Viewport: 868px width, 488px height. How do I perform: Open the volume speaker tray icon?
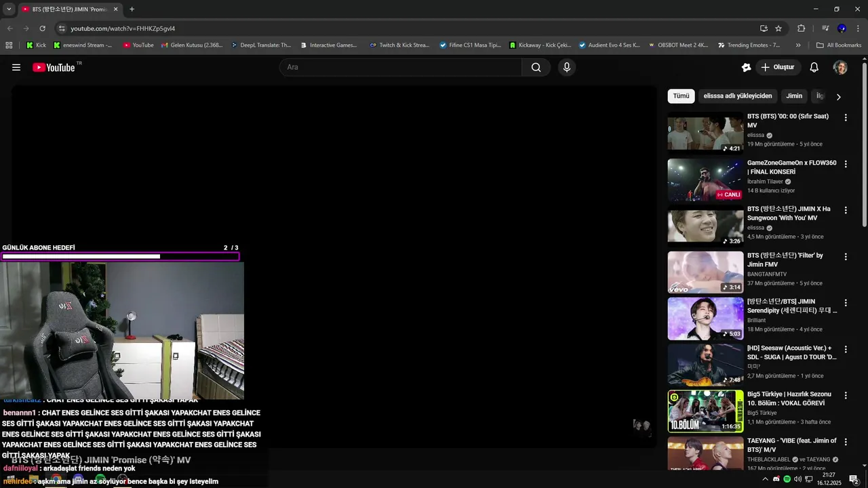[798, 479]
